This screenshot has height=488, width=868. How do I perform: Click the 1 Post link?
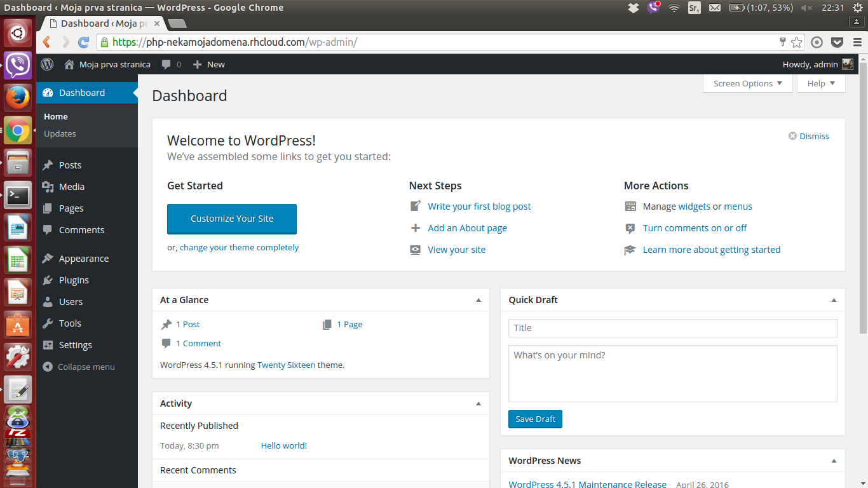187,324
